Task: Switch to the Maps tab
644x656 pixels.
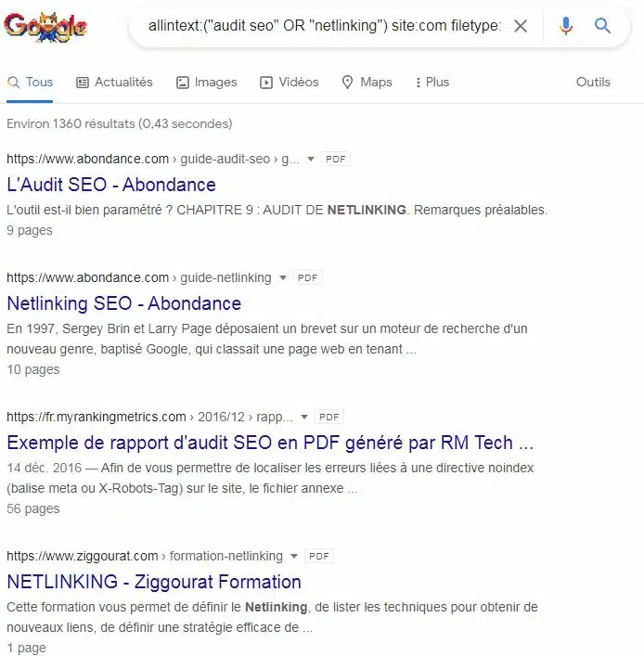Action: click(367, 82)
